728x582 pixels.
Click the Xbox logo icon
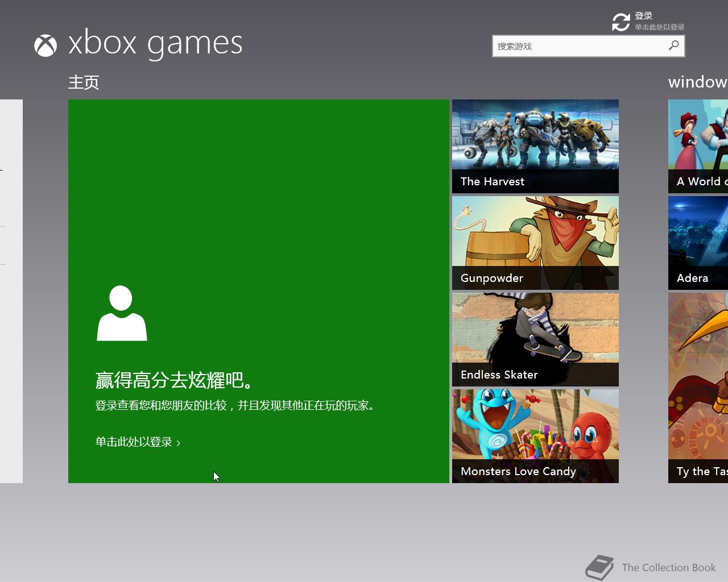coord(45,45)
